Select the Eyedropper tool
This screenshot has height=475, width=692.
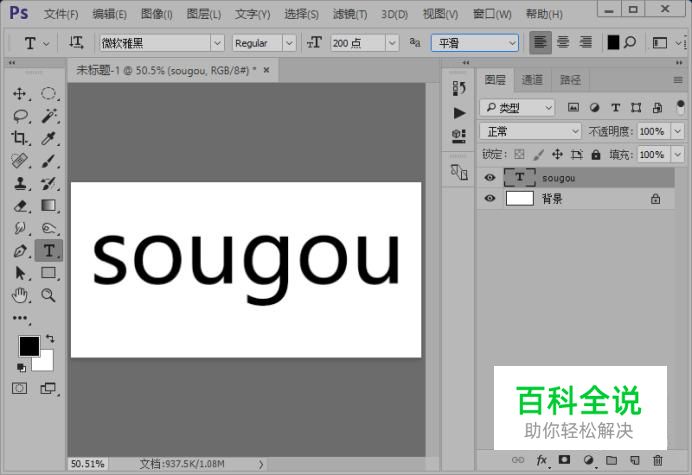click(48, 138)
